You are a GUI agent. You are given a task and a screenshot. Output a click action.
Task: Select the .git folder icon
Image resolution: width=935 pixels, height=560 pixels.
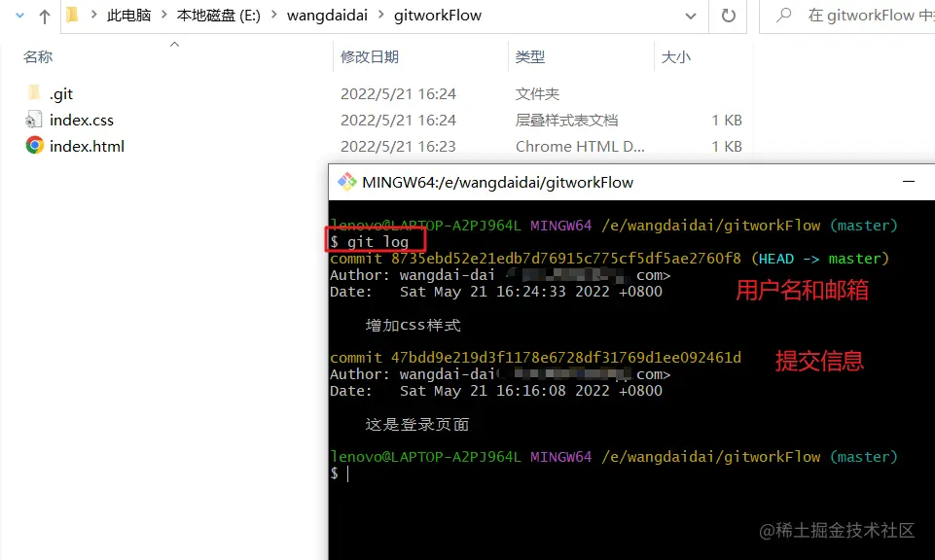tap(34, 93)
